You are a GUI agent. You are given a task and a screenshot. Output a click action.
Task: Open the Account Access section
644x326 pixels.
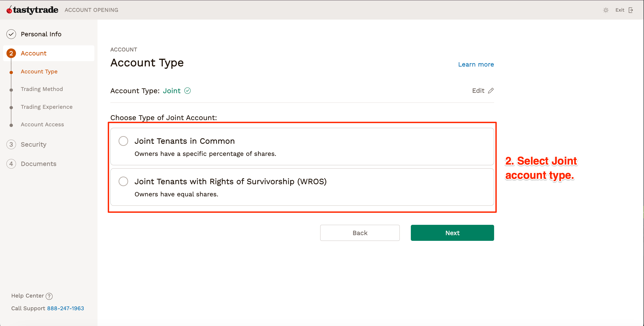[x=42, y=124]
